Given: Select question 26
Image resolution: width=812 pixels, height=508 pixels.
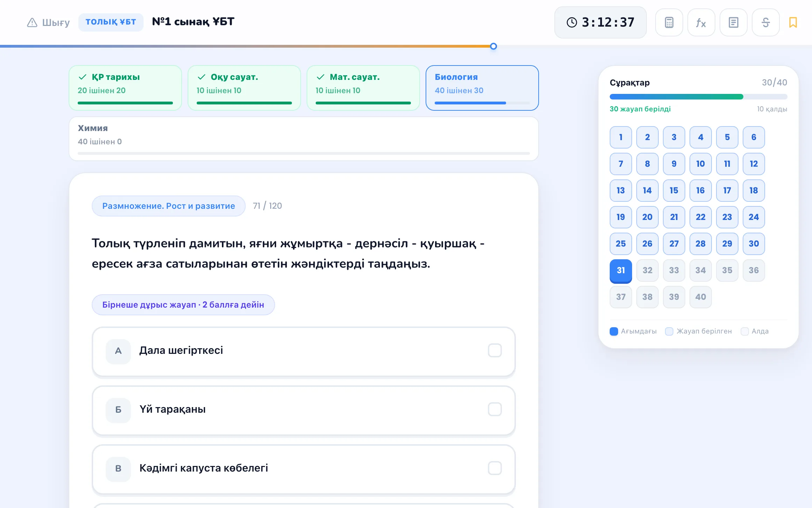Looking at the screenshot, I should pos(647,244).
